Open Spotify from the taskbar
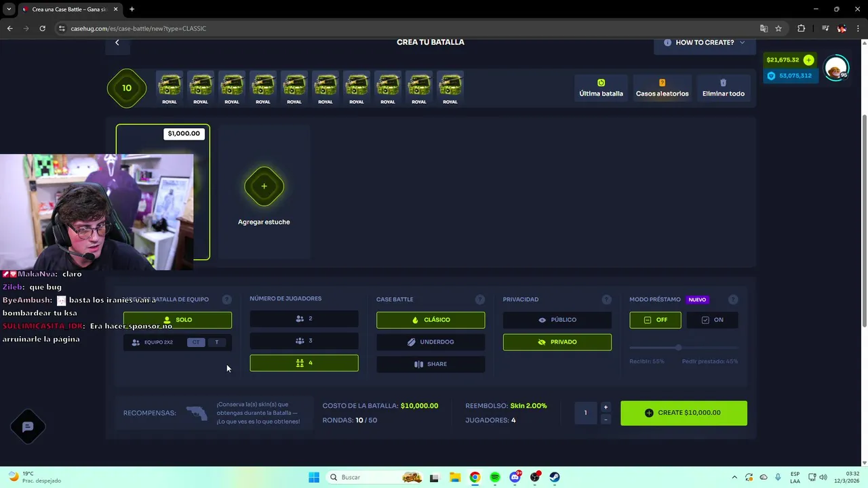This screenshot has width=868, height=488. coord(495,477)
